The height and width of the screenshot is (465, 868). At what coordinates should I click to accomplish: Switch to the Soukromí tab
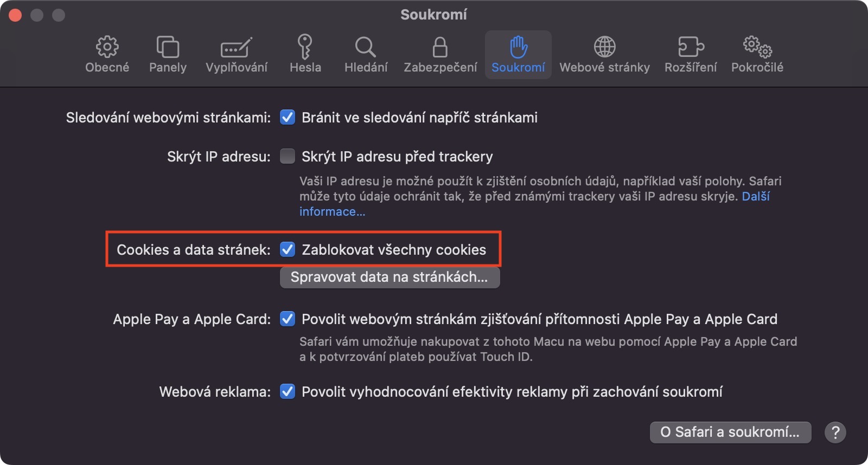[x=518, y=55]
